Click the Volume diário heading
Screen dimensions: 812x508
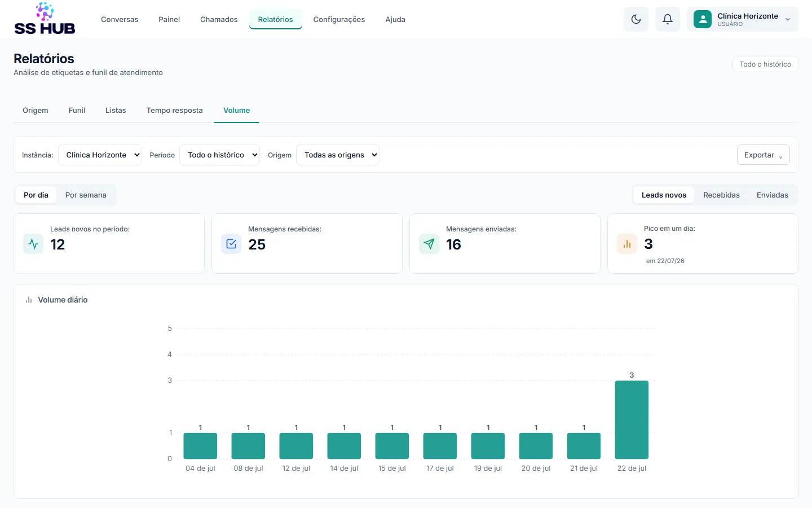[x=63, y=300]
